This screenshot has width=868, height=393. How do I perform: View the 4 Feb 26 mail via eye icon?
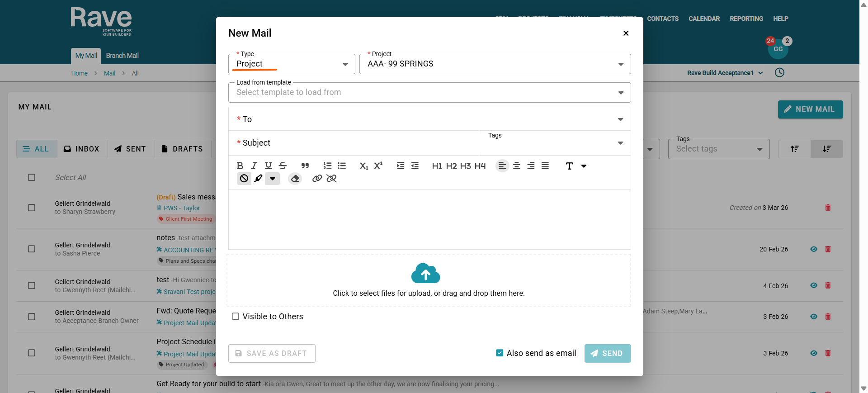click(x=814, y=285)
